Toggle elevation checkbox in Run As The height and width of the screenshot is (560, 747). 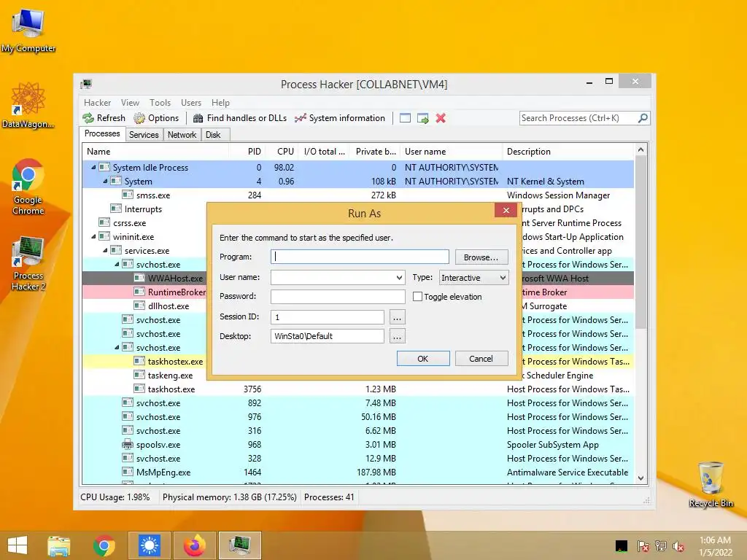pos(417,297)
